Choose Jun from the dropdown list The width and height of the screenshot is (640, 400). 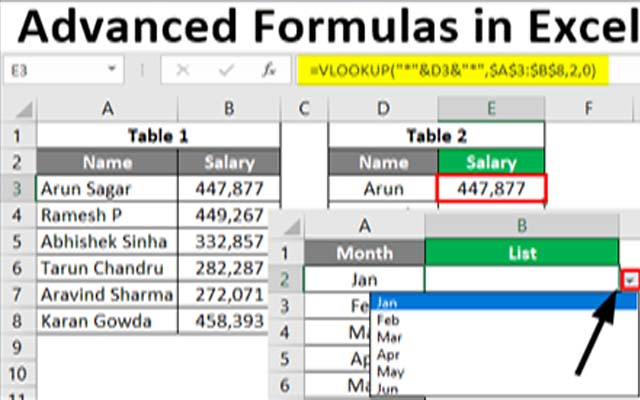tap(503, 388)
